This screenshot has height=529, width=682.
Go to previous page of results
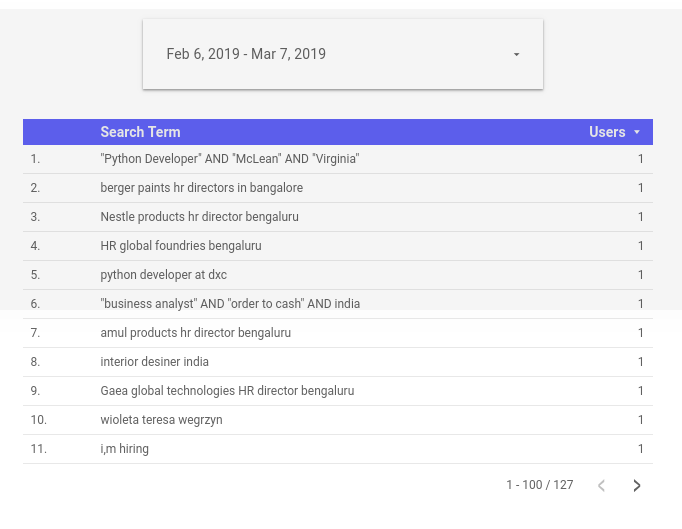[x=601, y=486]
